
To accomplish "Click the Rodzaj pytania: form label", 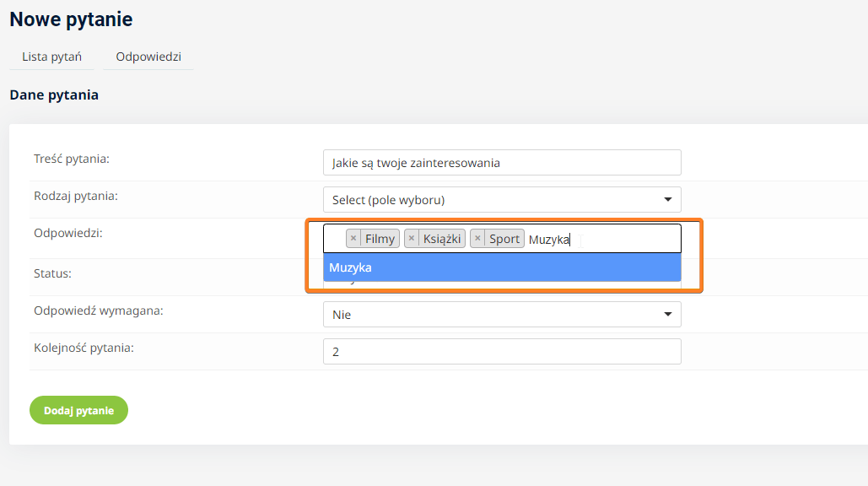I will click(76, 196).
